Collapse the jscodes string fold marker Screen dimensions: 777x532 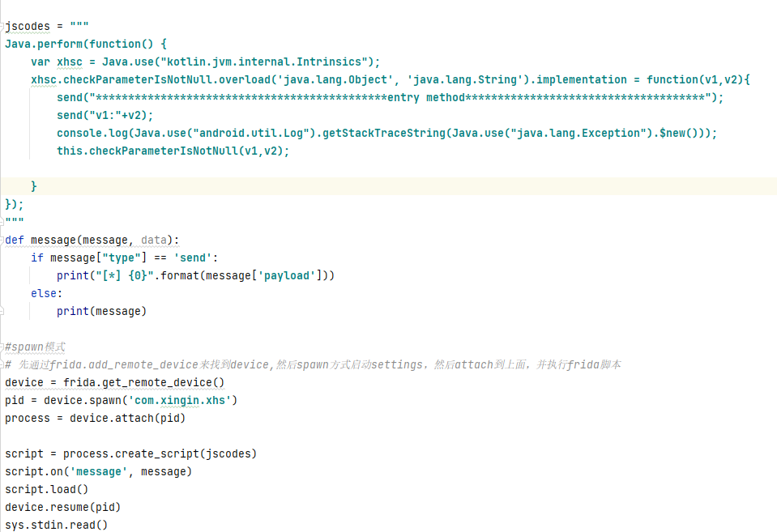[x=2, y=26]
